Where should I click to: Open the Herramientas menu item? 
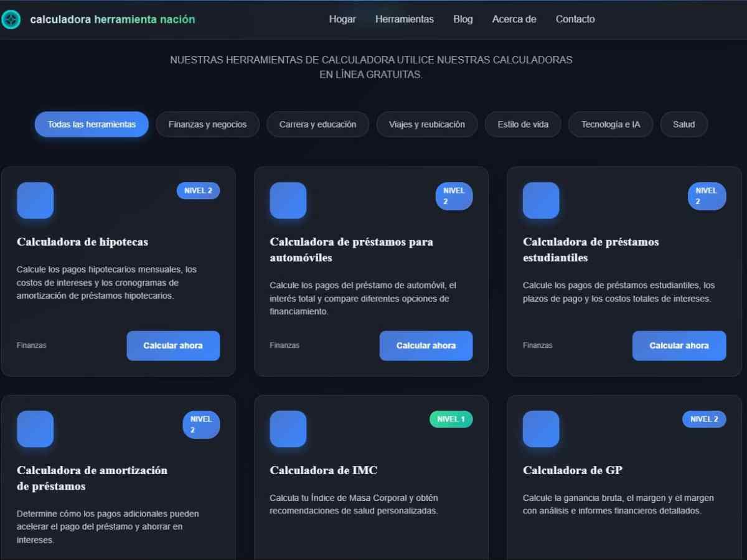405,19
